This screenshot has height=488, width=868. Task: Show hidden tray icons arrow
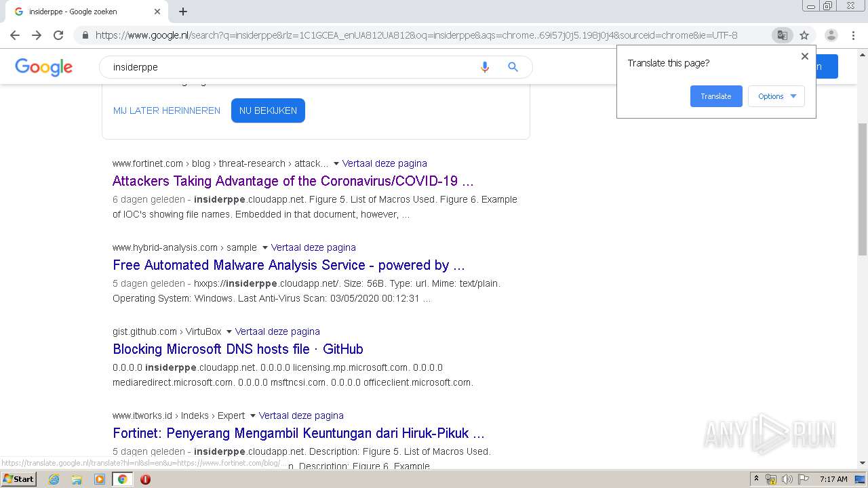757,479
